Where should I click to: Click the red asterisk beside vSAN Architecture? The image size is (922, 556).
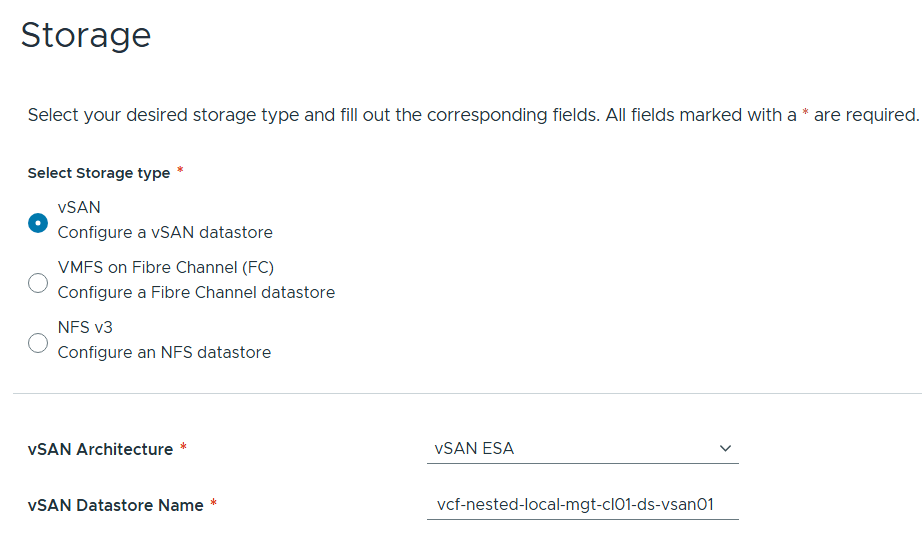coord(183,449)
